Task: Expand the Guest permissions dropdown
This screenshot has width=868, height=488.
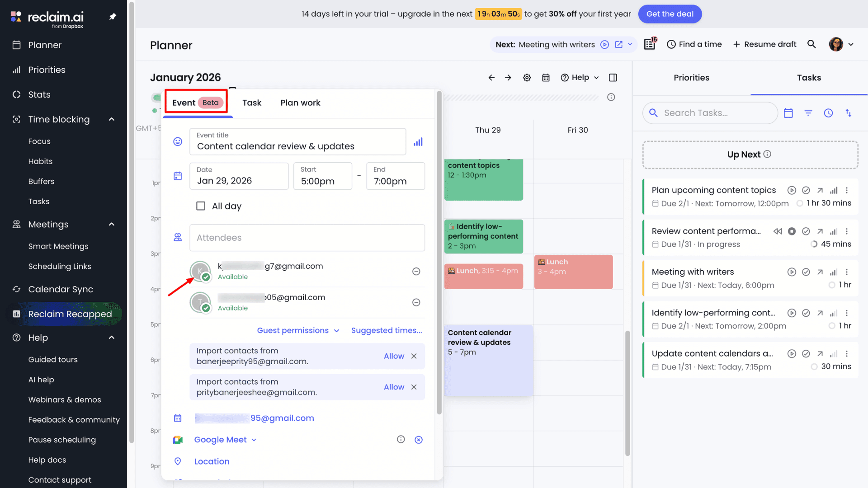Action: click(x=298, y=331)
